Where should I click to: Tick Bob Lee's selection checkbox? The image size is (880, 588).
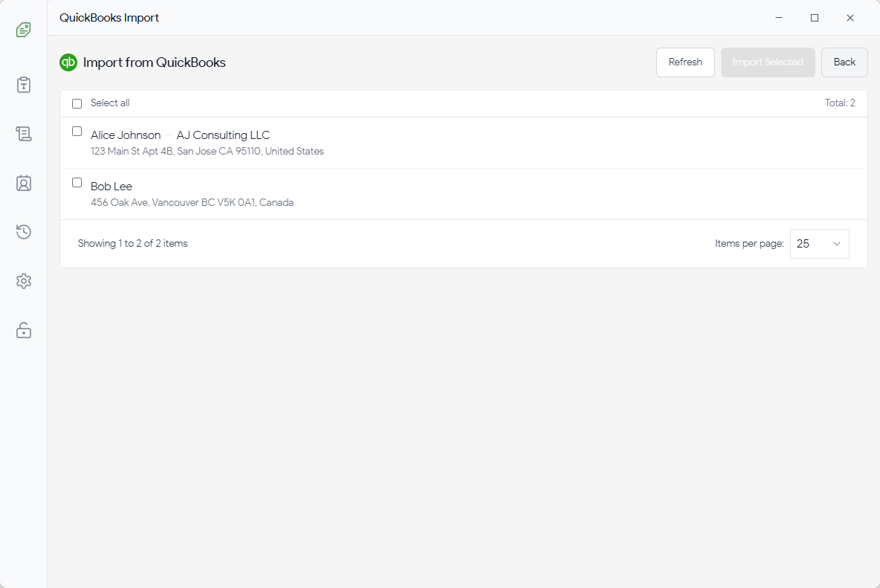77,182
